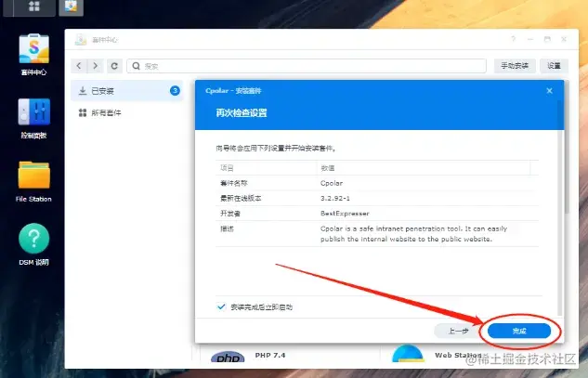Screen dimensions: 588x378
Task: Open the 设置 settings button
Action: (x=554, y=66)
